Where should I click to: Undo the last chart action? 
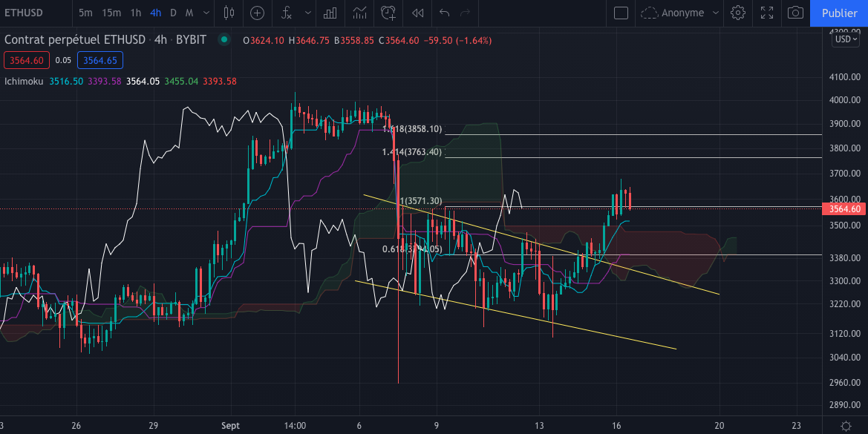444,13
